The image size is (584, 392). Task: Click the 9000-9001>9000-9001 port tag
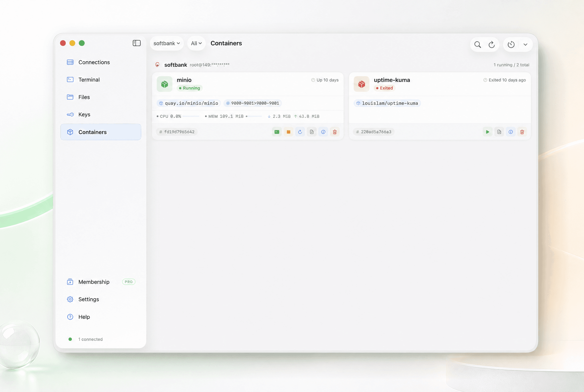252,103
